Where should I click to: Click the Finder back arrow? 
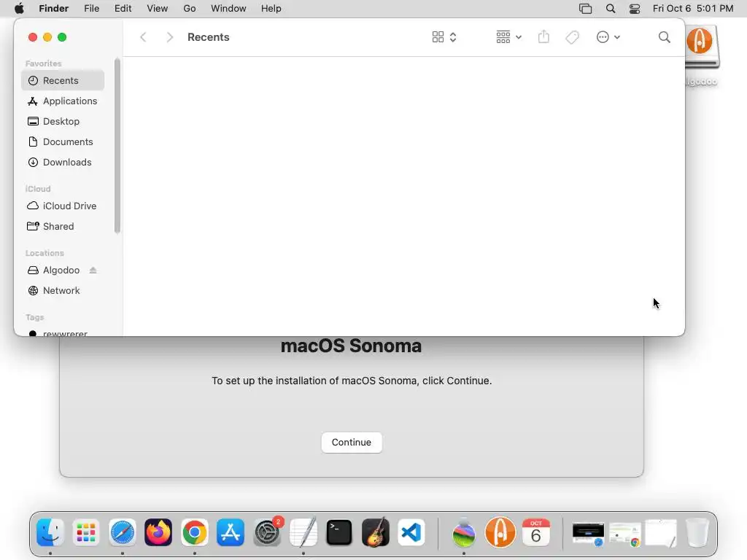[143, 37]
